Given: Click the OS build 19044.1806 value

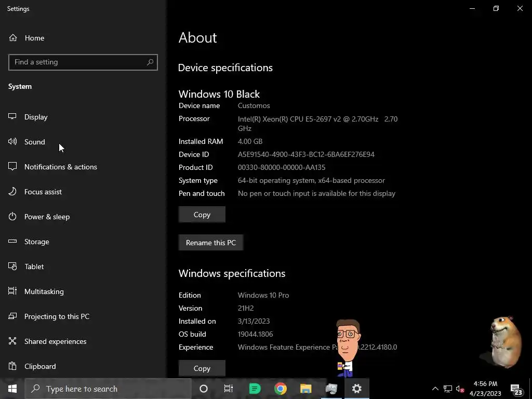Looking at the screenshot, I should pos(255,334).
